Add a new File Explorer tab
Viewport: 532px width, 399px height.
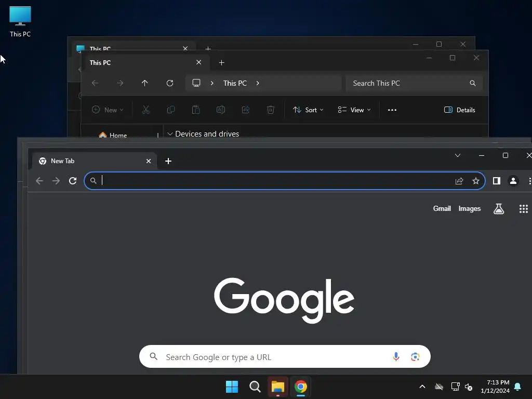click(221, 63)
